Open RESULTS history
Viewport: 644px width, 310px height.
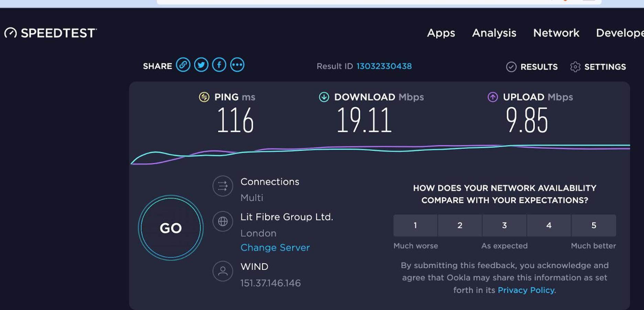coord(539,67)
